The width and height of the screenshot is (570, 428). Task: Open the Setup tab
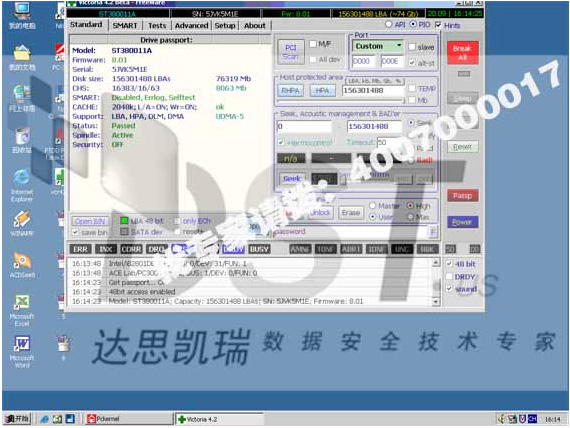tap(225, 25)
